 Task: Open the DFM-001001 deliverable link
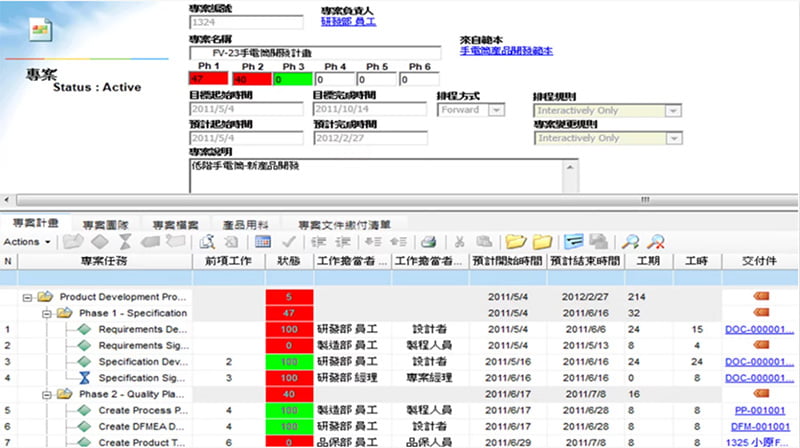(760, 427)
